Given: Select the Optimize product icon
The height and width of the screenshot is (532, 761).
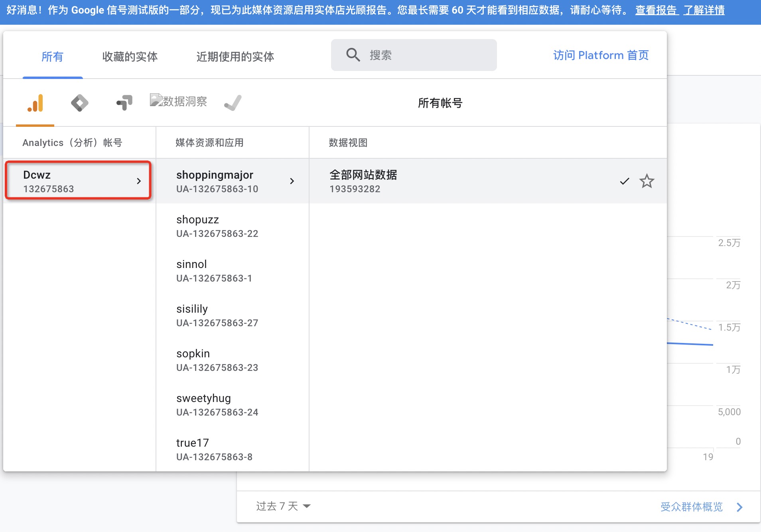Looking at the screenshot, I should tap(124, 103).
